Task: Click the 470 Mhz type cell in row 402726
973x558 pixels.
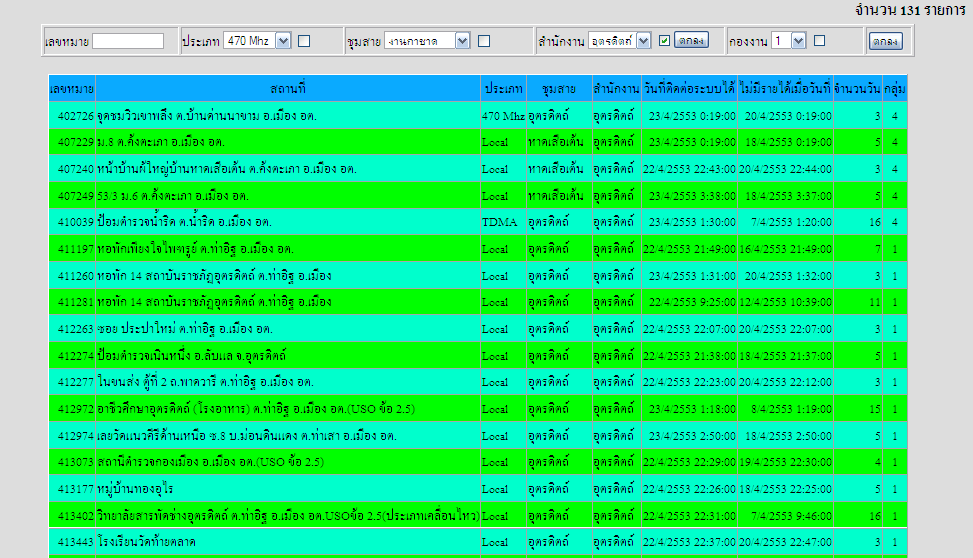Action: (503, 116)
